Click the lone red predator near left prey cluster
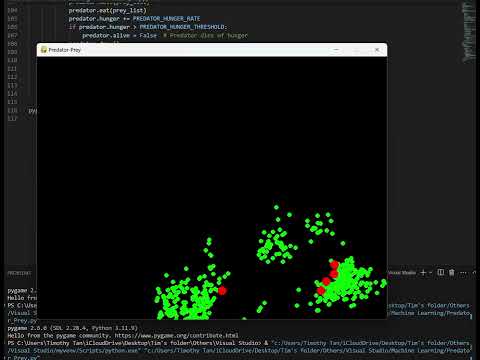This screenshot has height=360, width=480. click(x=222, y=291)
